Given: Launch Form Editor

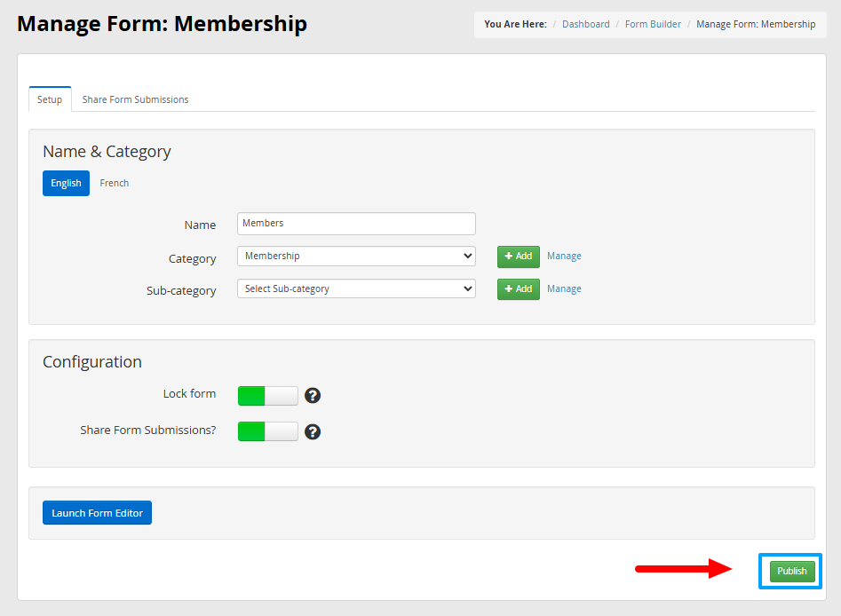Looking at the screenshot, I should pyautogui.click(x=97, y=513).
